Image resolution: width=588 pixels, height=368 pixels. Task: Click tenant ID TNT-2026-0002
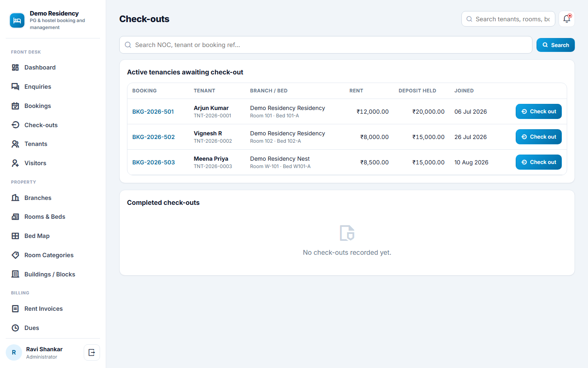pos(213,141)
